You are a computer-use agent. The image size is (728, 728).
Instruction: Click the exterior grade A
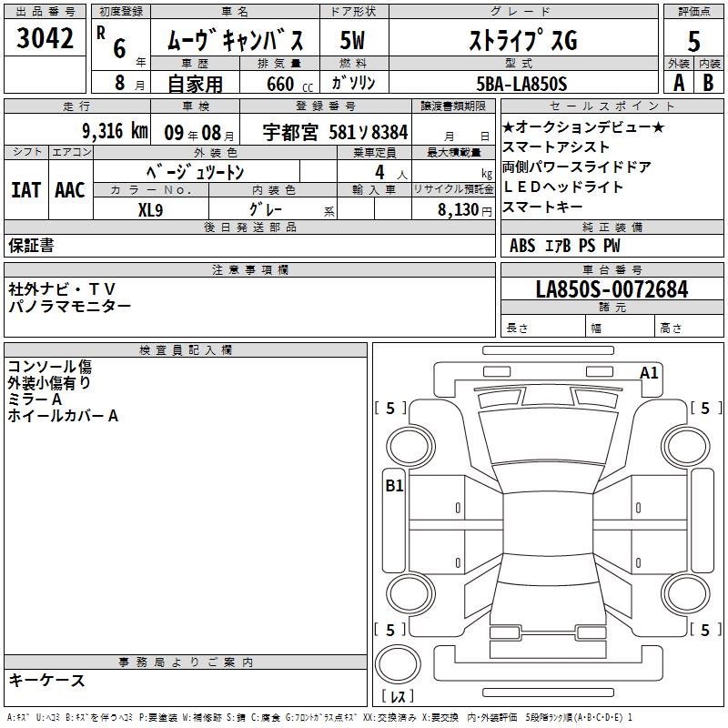pos(679,83)
